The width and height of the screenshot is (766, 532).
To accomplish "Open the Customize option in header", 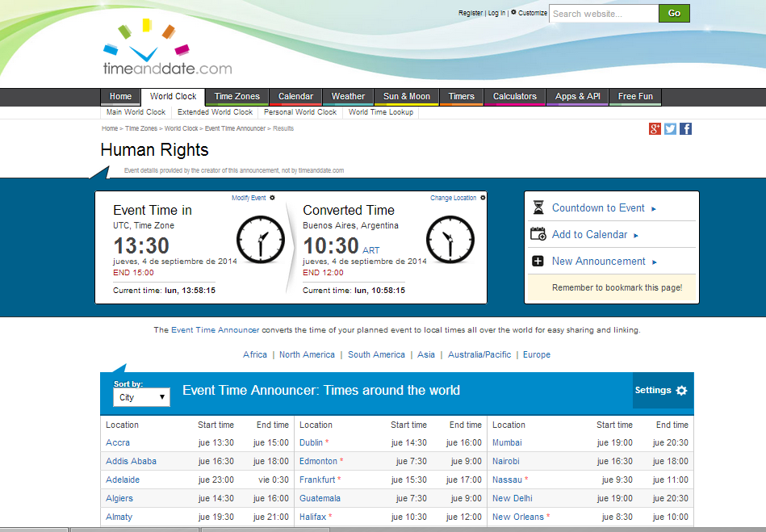I will (x=532, y=13).
